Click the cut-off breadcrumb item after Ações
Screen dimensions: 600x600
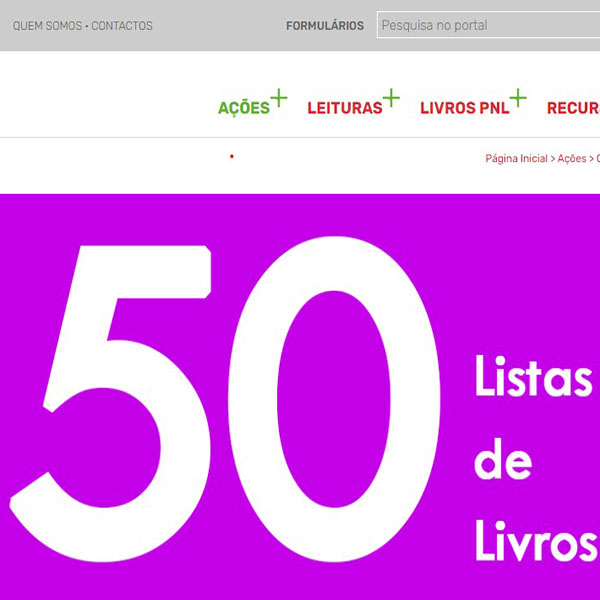click(x=597, y=159)
